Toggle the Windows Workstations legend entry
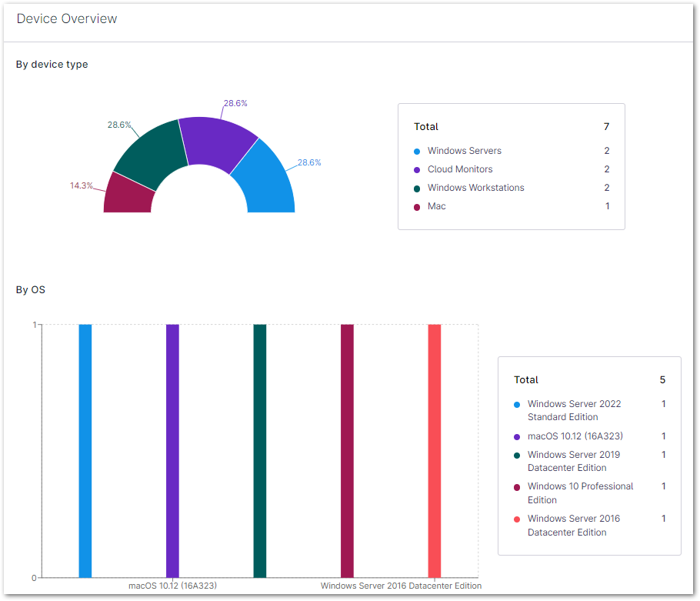 pos(475,188)
